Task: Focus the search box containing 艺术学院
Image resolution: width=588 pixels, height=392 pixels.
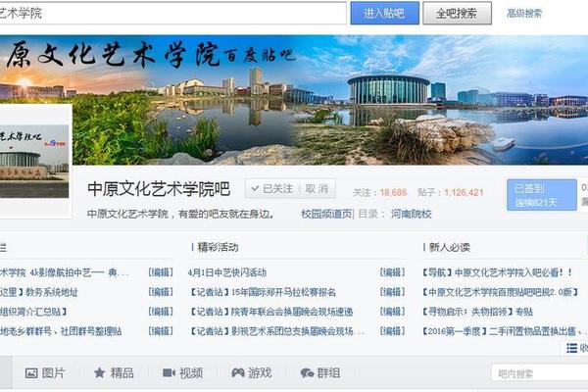Action: 172,14
